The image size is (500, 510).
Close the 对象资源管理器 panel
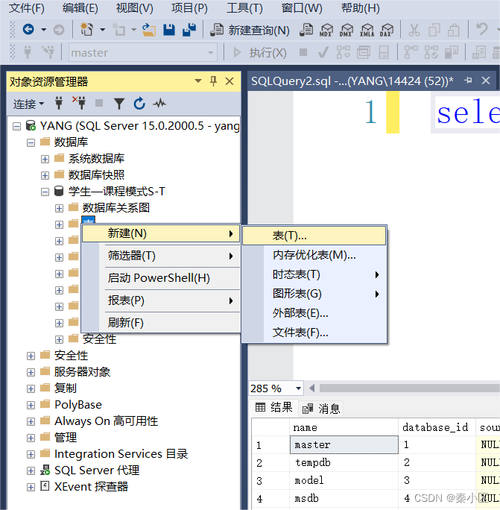pyautogui.click(x=229, y=81)
